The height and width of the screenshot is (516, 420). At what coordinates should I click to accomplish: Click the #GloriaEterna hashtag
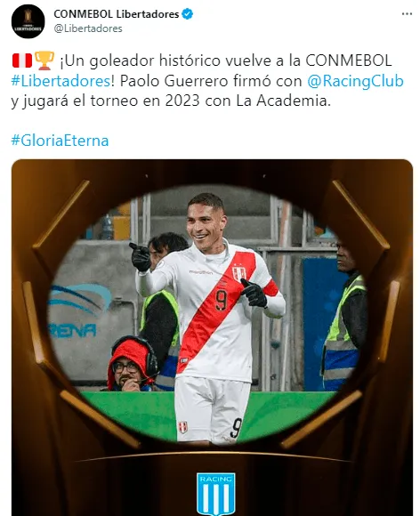(60, 141)
